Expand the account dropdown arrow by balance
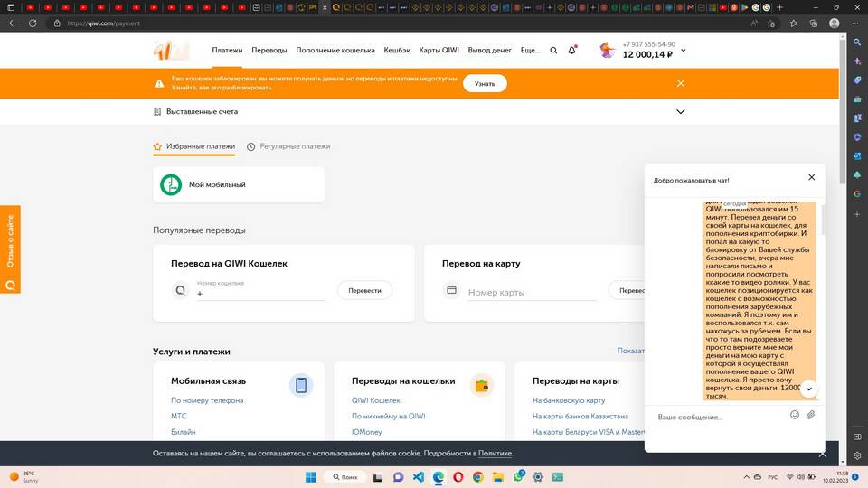The height and width of the screenshot is (488, 868). click(684, 51)
